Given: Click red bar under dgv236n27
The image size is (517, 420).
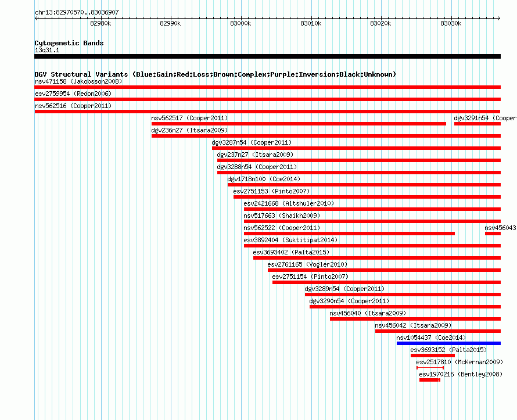Looking at the screenshot, I should tap(326, 136).
